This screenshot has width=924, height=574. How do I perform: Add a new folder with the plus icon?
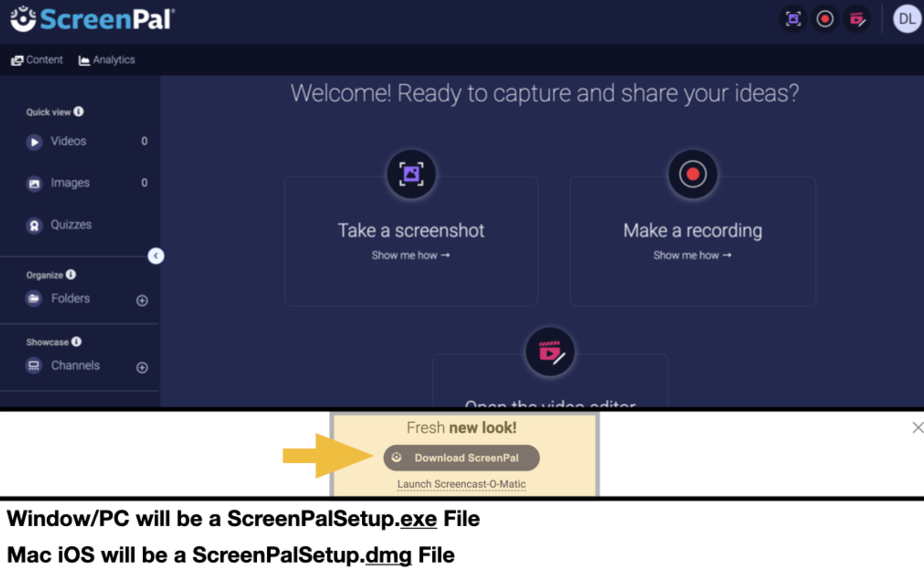pyautogui.click(x=142, y=300)
